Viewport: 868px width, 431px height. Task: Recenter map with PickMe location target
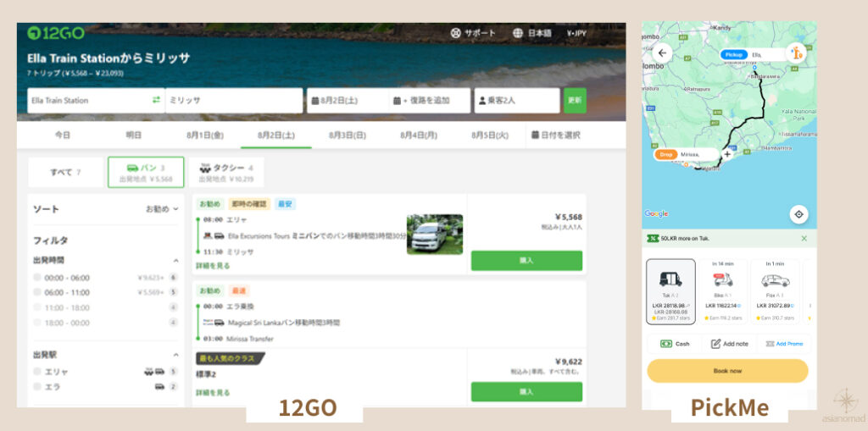[798, 214]
